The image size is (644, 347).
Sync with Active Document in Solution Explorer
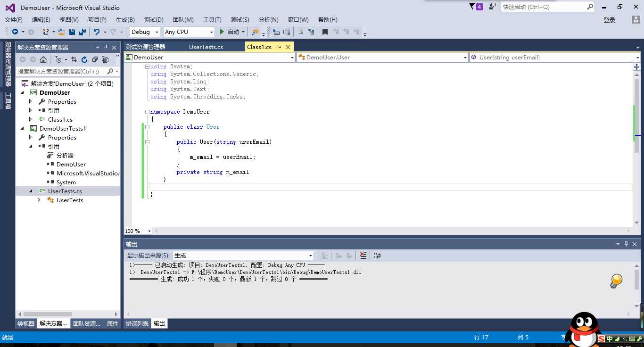(74, 59)
